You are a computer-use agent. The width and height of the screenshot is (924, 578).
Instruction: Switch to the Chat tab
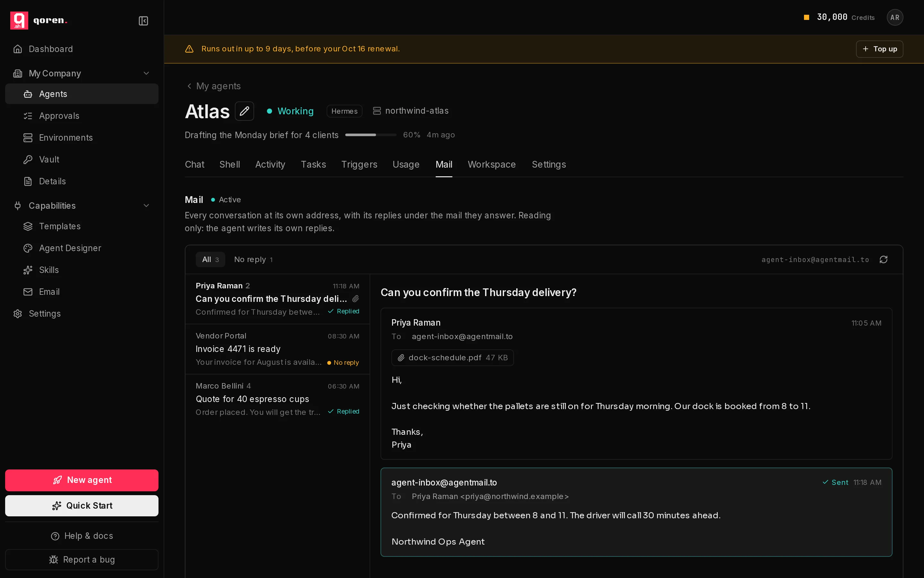click(x=194, y=164)
